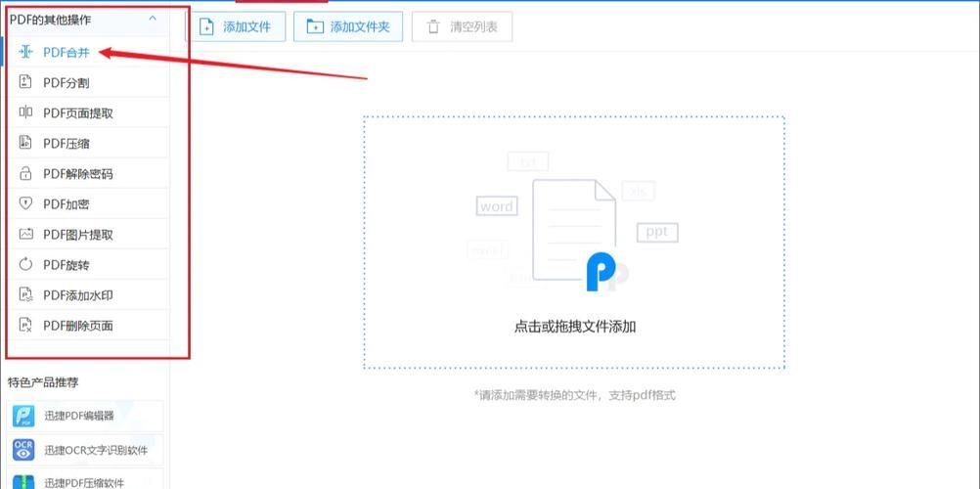
Task: Collapse the PDF的其他操作 section chevron
Action: (x=153, y=19)
